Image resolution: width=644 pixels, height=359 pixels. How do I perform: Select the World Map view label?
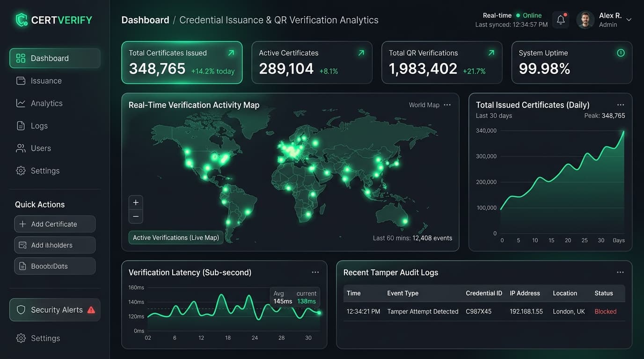[x=424, y=105]
